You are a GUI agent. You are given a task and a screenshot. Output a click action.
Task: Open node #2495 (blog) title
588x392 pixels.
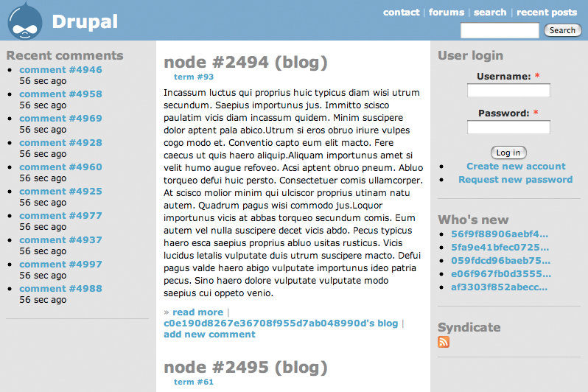tap(245, 367)
